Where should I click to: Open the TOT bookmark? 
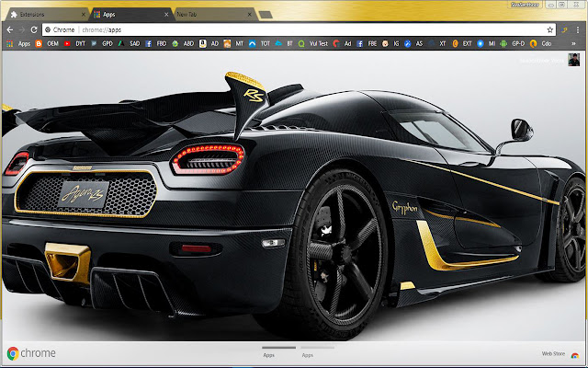[x=259, y=44]
